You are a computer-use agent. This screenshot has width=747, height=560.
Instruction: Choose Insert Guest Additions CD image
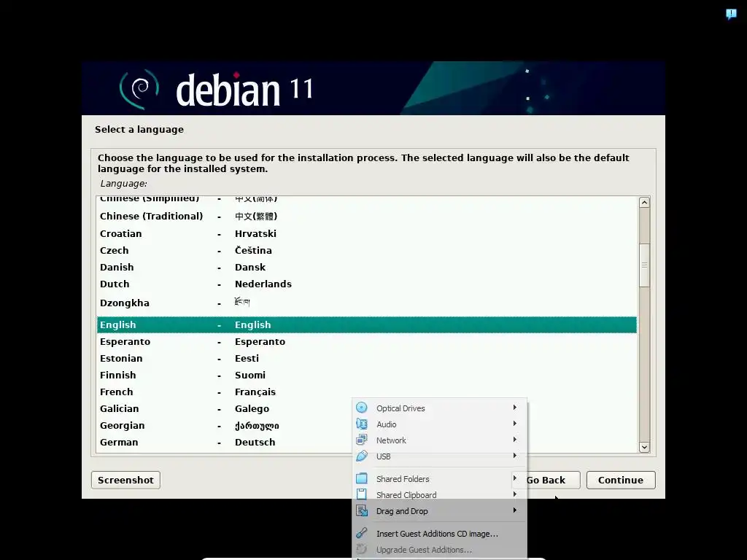(439, 534)
